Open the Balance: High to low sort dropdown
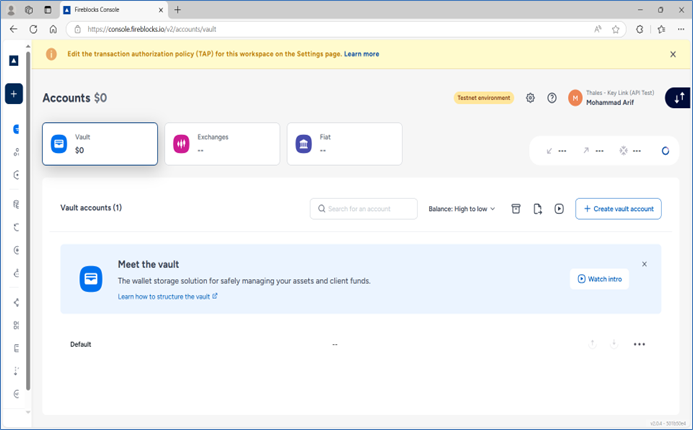 coord(461,209)
